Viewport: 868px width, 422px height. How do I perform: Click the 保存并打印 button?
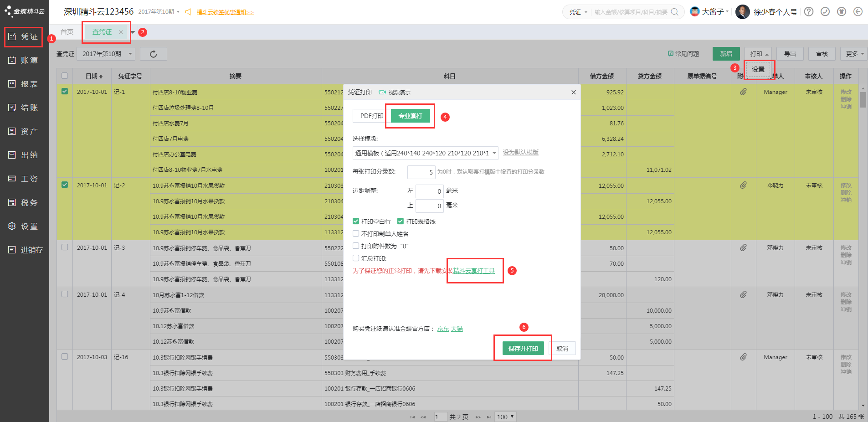pos(523,349)
